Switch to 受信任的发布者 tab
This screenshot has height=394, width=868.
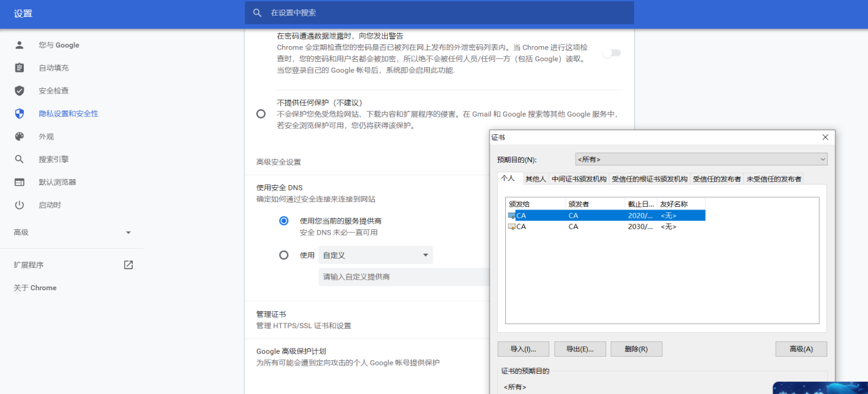(717, 179)
